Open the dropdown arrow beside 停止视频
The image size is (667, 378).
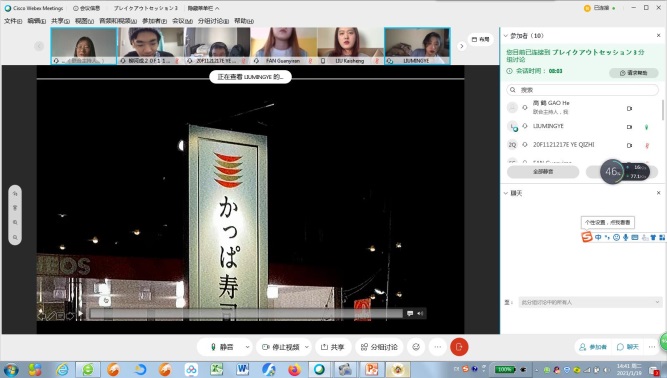tap(307, 347)
